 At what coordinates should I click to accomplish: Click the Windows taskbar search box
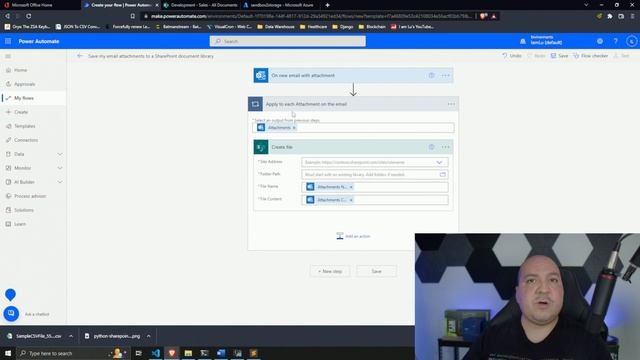click(72, 353)
